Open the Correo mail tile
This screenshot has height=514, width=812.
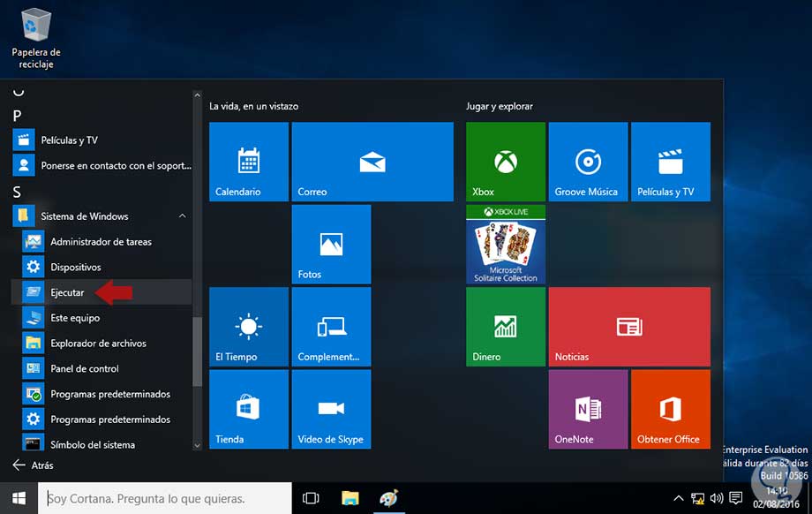pos(372,162)
